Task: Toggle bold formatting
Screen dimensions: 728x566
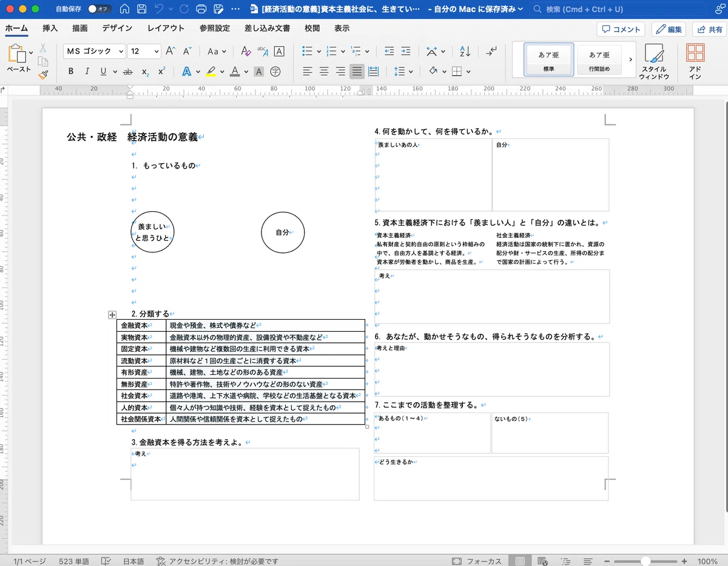Action: click(71, 72)
